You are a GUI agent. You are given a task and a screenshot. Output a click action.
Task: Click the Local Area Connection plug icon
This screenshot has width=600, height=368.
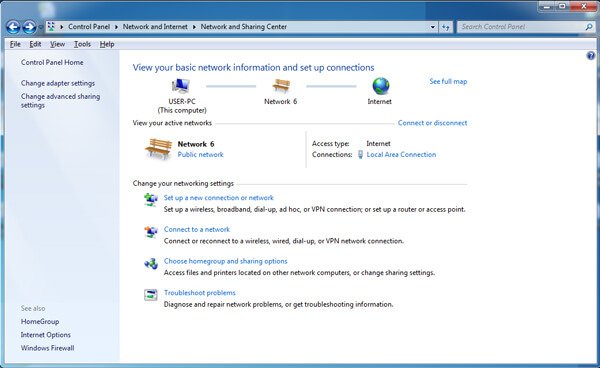click(360, 155)
